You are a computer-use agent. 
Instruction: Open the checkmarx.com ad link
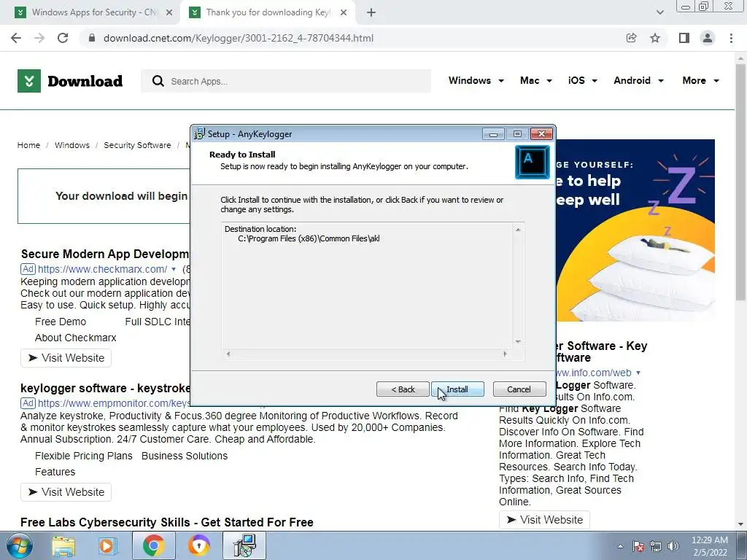tap(102, 269)
